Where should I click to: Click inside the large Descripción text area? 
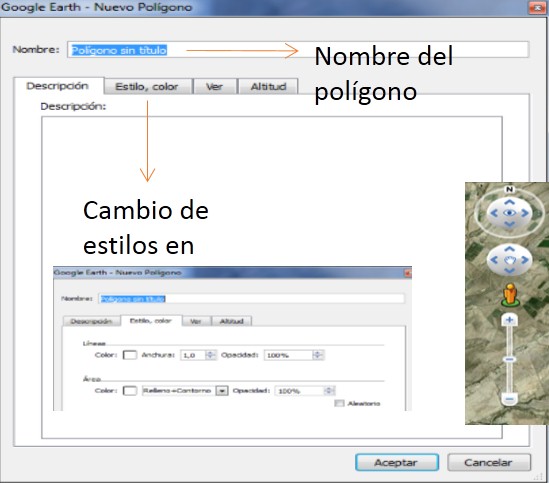tap(272, 277)
